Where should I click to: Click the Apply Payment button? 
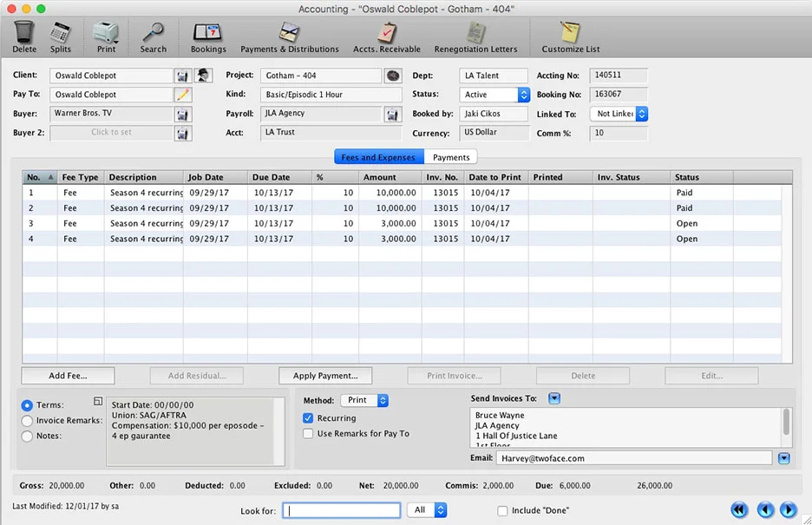tap(325, 376)
